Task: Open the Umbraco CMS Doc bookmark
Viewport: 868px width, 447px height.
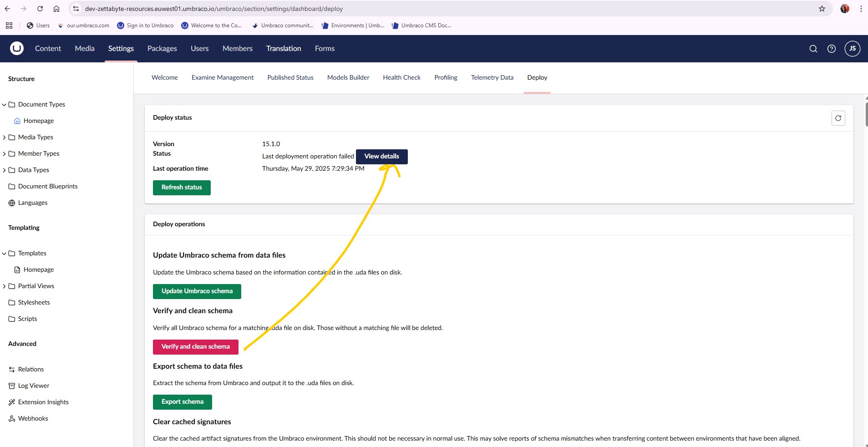Action: [421, 25]
